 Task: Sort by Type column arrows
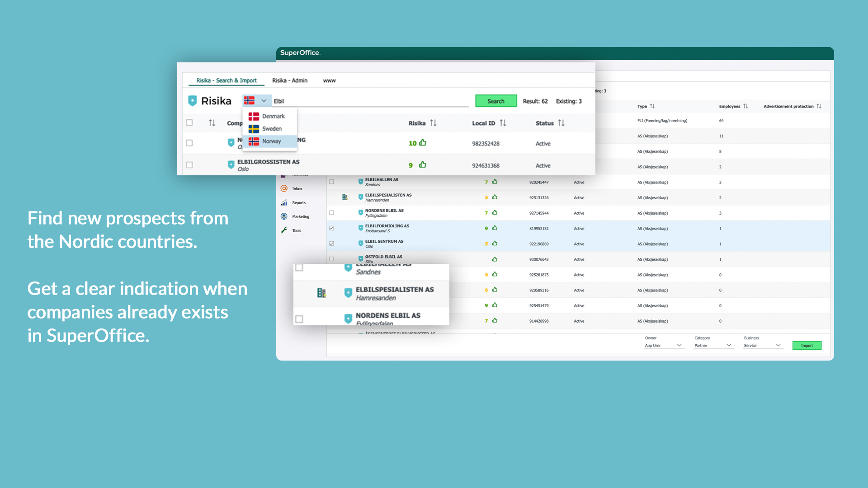[652, 106]
